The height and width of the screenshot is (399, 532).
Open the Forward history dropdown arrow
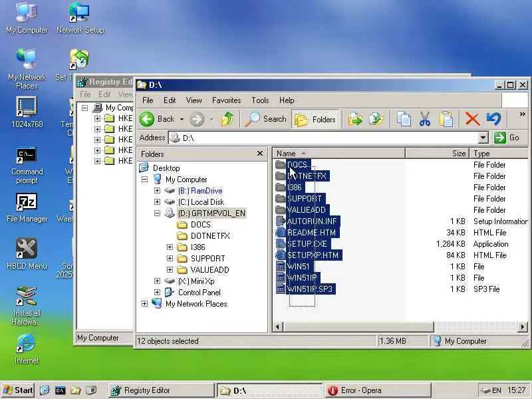point(211,120)
